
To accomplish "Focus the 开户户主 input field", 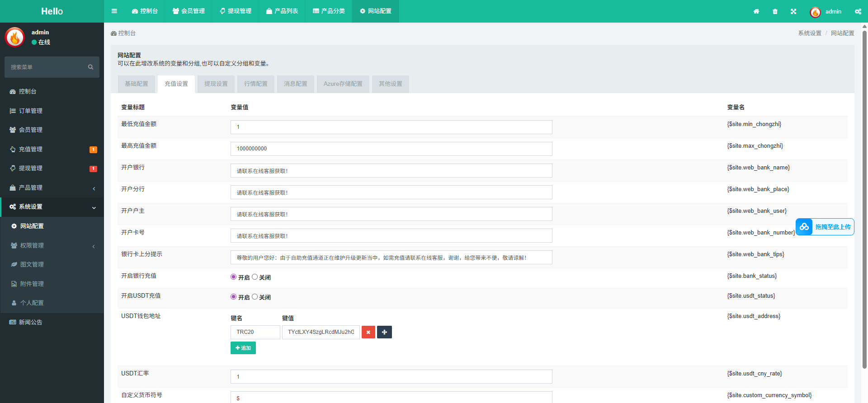I will point(392,214).
